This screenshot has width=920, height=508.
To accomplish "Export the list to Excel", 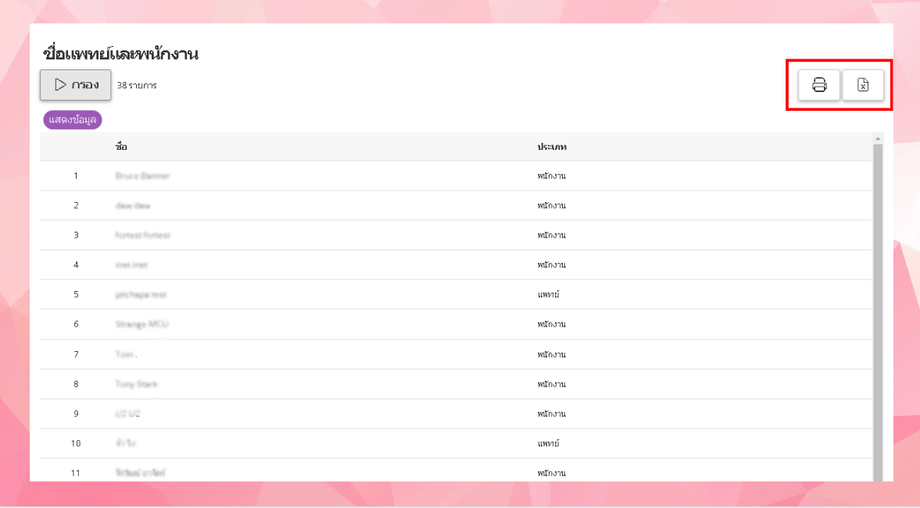I will 863,85.
